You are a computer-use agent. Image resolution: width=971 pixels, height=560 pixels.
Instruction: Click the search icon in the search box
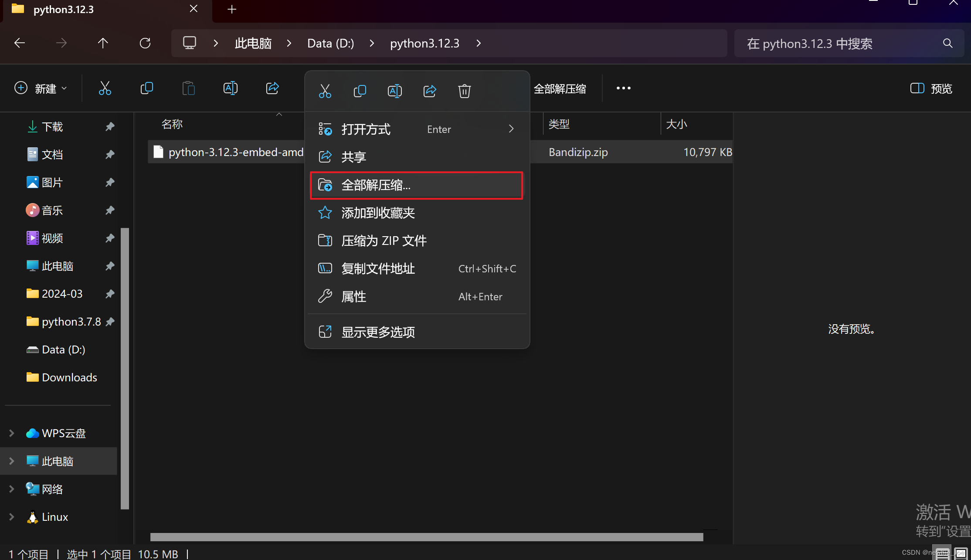pyautogui.click(x=947, y=43)
